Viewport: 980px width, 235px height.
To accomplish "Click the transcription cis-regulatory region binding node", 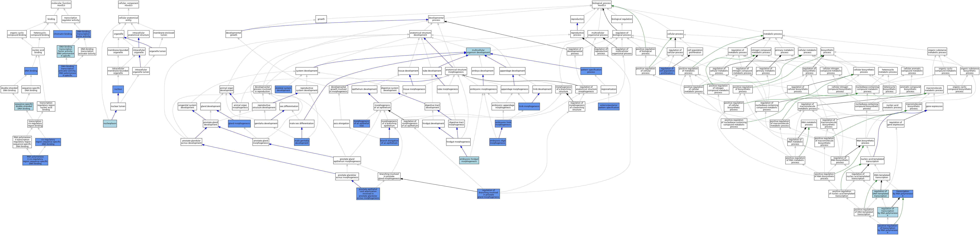I will click(35, 124).
